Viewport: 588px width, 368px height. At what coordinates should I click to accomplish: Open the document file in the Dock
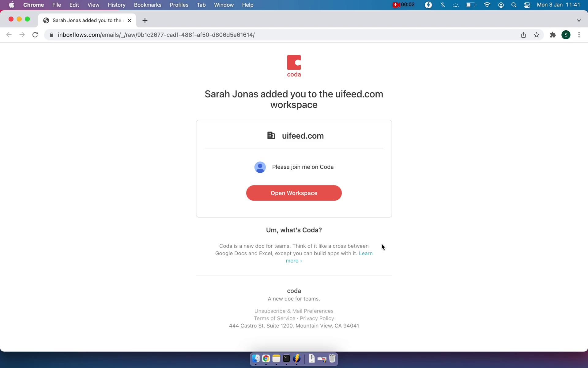[312, 358]
